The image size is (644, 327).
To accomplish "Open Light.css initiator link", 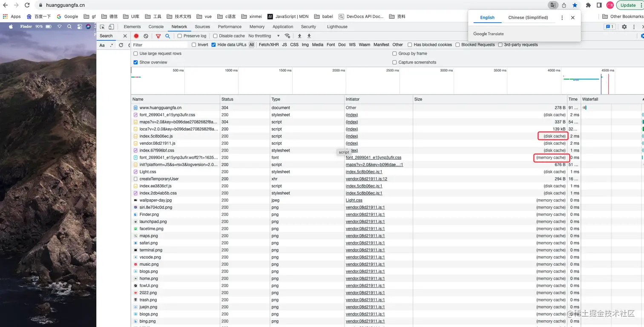I will coord(354,200).
